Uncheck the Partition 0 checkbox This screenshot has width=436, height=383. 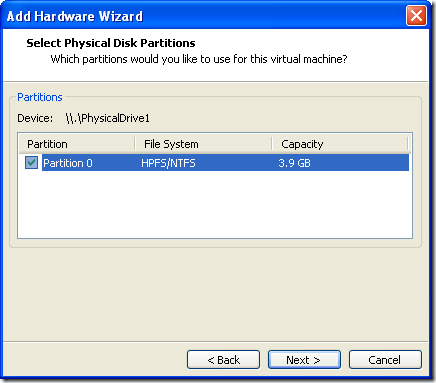[x=31, y=163]
